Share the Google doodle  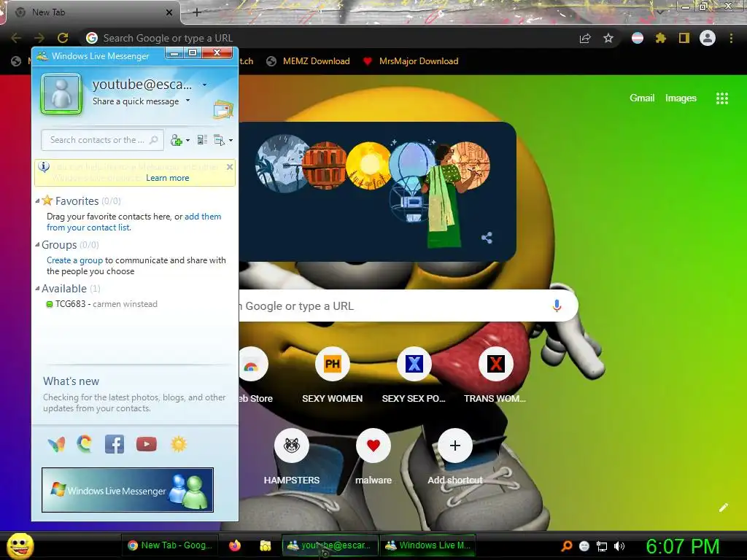(487, 238)
